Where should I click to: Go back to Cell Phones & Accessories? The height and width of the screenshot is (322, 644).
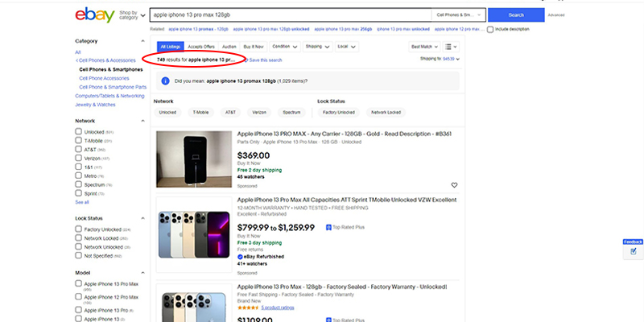click(x=105, y=60)
